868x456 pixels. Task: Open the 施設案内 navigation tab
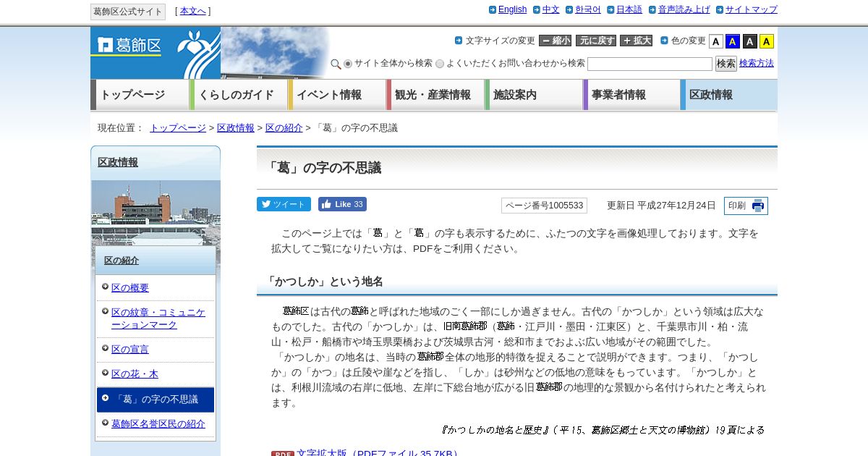click(x=533, y=95)
